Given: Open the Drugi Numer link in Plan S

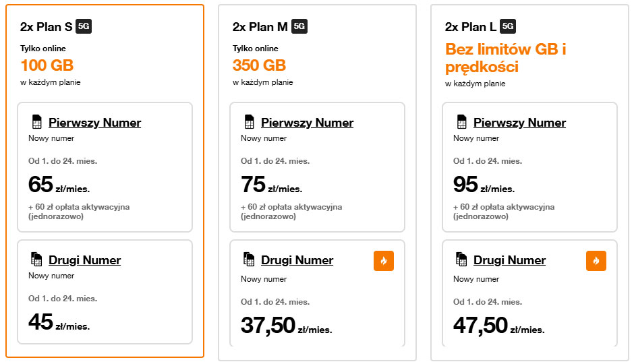Looking at the screenshot, I should tap(84, 260).
